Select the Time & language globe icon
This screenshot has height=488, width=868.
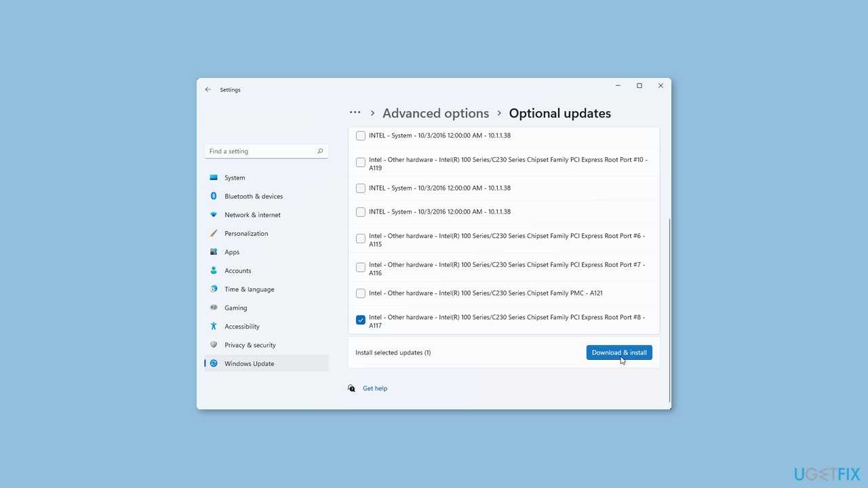[x=214, y=289]
